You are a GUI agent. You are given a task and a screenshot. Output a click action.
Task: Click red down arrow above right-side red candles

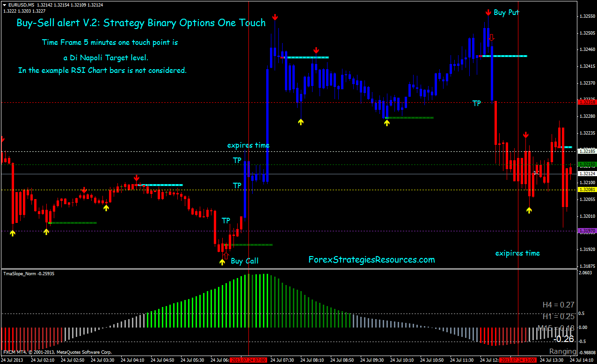click(x=526, y=135)
